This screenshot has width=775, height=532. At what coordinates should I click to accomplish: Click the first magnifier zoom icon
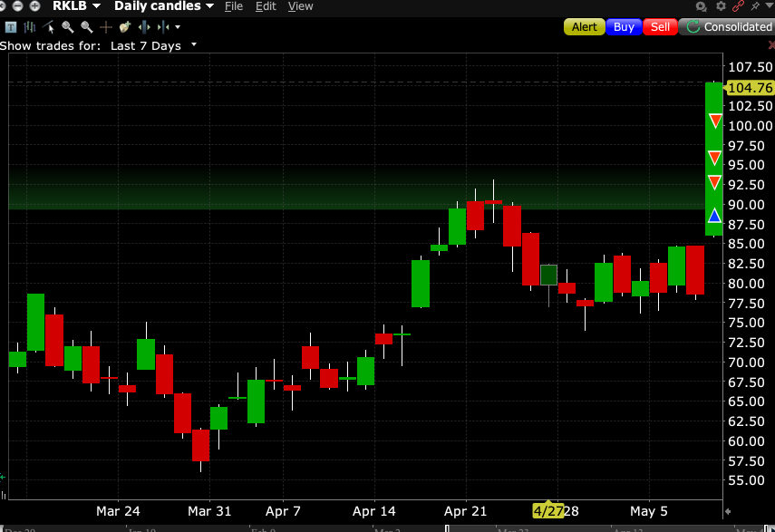point(68,27)
